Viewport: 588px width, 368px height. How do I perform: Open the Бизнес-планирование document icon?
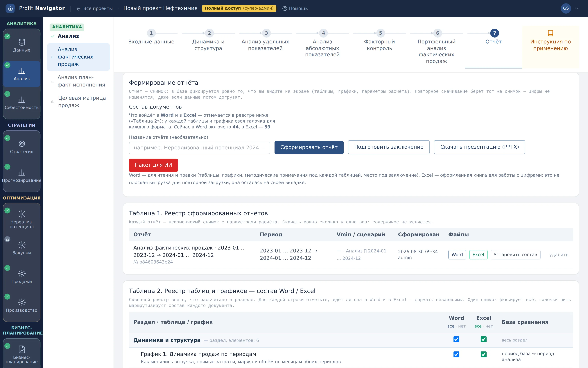tap(22, 349)
